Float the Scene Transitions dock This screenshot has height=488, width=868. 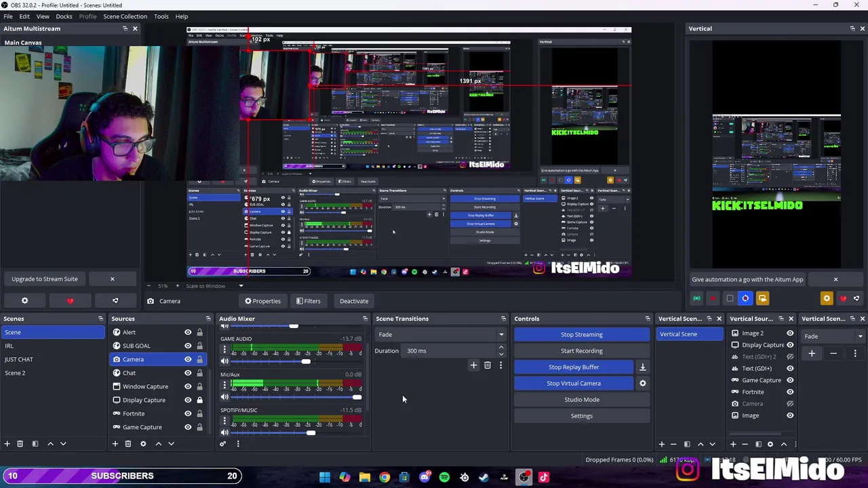(x=503, y=319)
